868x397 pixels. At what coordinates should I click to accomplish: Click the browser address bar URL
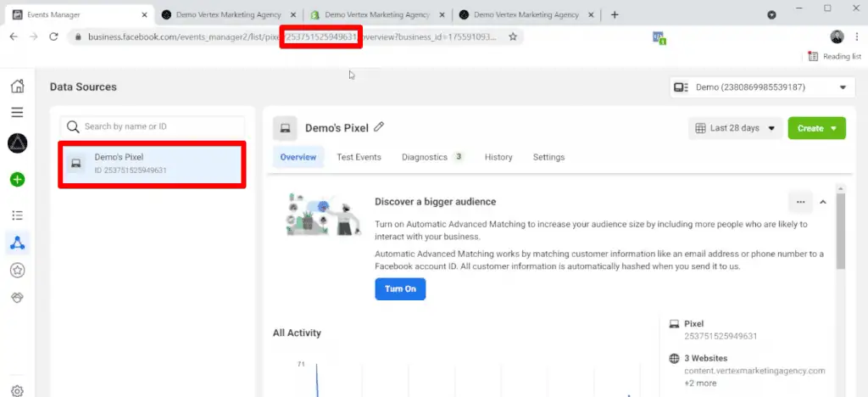[291, 37]
